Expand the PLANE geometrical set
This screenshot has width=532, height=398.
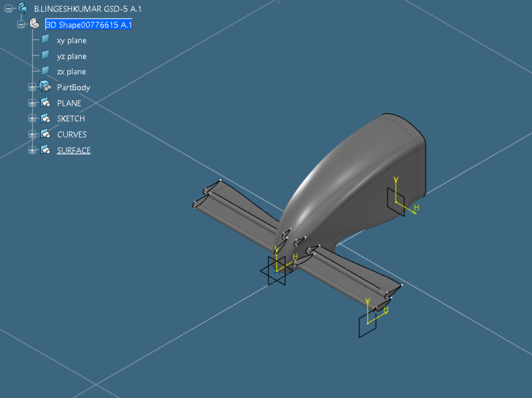tap(32, 103)
